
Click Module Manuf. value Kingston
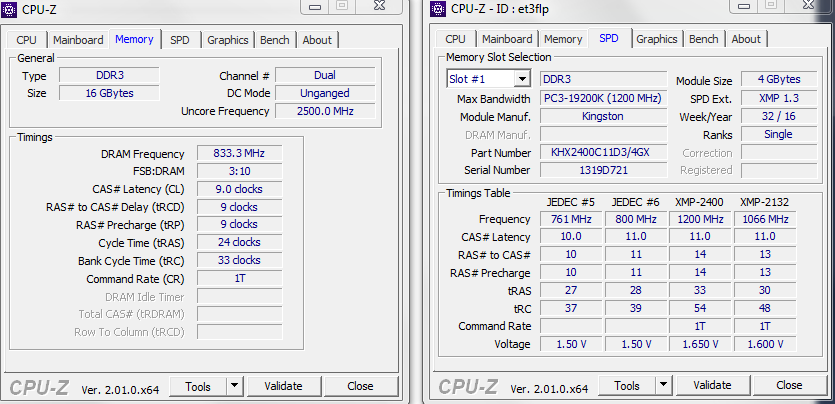click(603, 116)
